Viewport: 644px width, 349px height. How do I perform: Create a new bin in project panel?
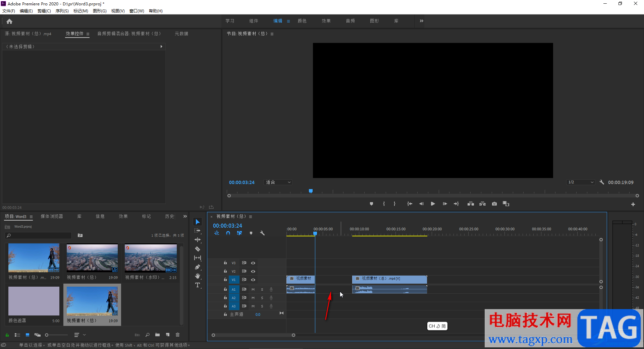pyautogui.click(x=157, y=335)
